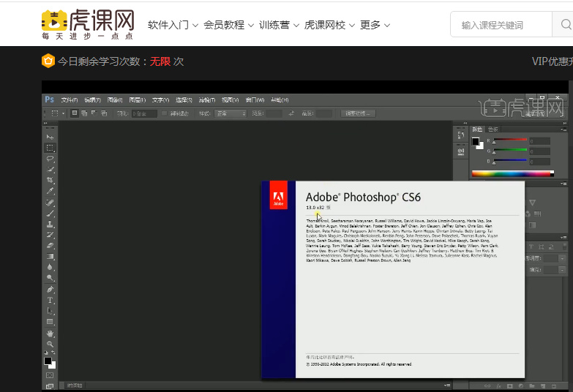The image size is (573, 392).
Task: Select the Rectangular Marquee tool in toolbox
Action: click(x=50, y=148)
